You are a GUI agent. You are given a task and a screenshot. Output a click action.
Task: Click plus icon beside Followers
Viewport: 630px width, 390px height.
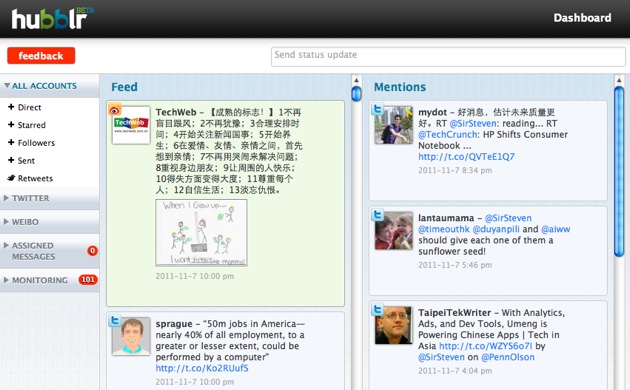tap(11, 142)
